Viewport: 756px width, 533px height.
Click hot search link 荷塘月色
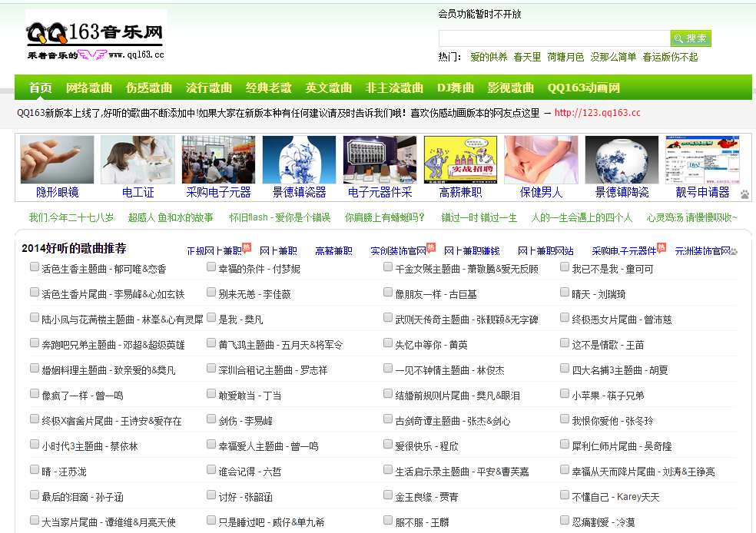565,57
